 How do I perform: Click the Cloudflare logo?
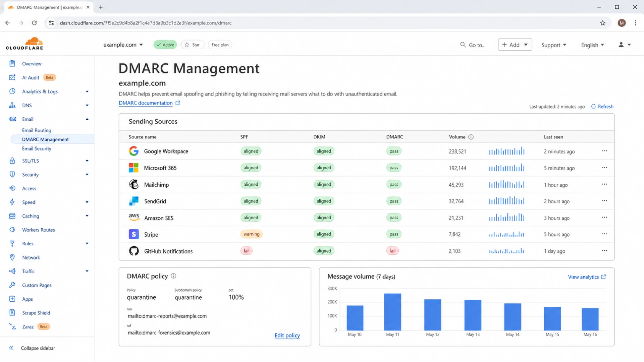24,44
